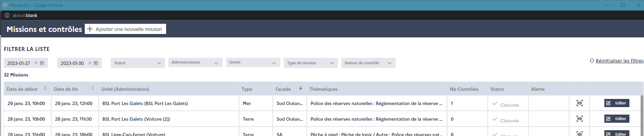Sort by Date de début arrows
Screen dimensions: 644x136
pos(45,88)
